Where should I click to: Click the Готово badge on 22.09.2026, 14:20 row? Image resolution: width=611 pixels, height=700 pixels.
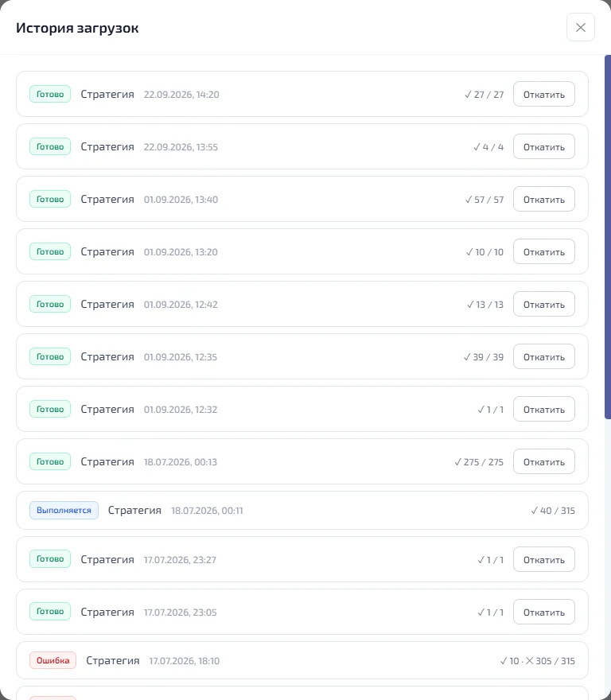point(50,94)
